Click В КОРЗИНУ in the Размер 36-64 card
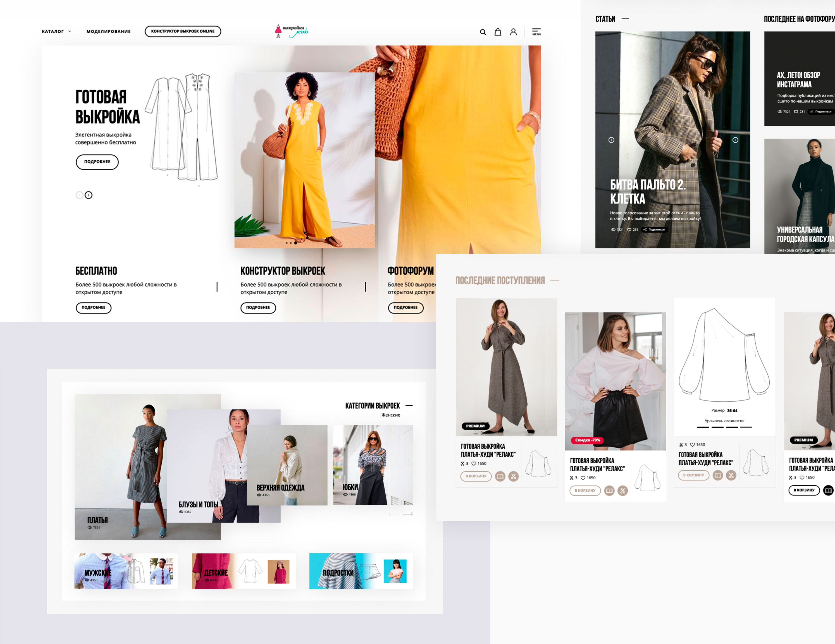The image size is (835, 644). tap(693, 475)
